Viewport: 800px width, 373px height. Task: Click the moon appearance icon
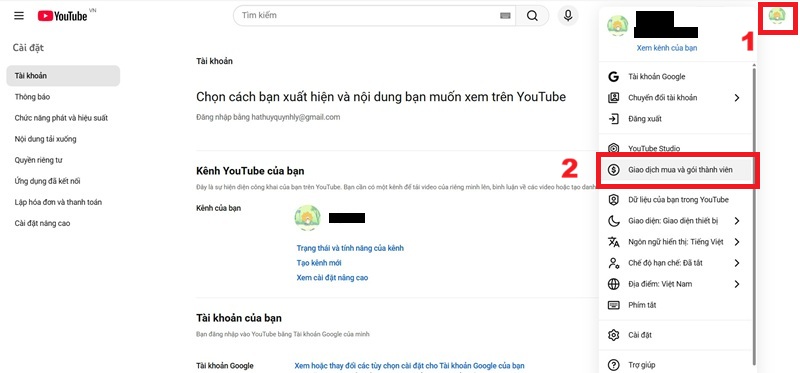coord(613,221)
